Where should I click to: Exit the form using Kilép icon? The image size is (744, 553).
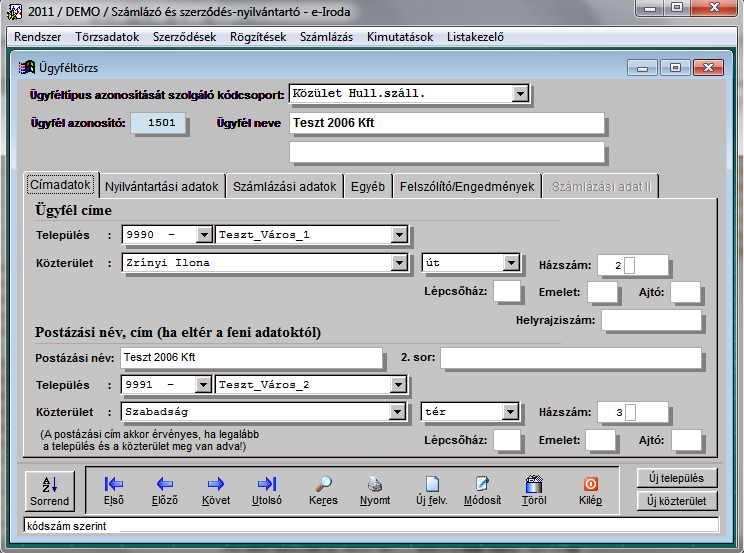click(590, 484)
